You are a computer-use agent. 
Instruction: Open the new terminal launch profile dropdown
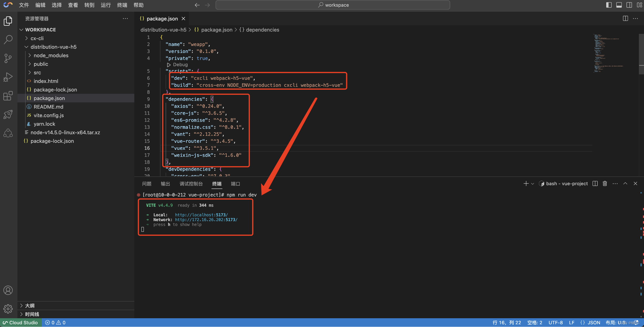533,184
